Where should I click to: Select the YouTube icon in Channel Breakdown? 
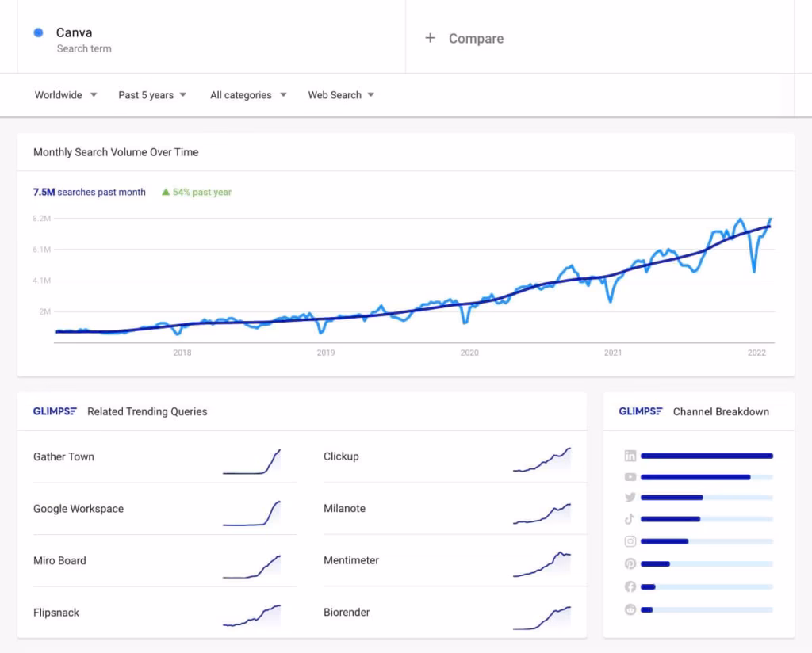pyautogui.click(x=630, y=477)
